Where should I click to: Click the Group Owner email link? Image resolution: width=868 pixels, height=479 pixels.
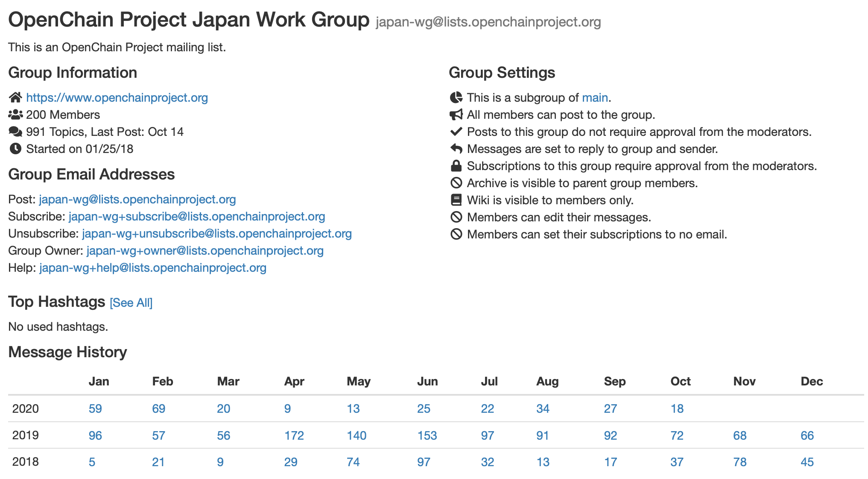[x=205, y=251]
